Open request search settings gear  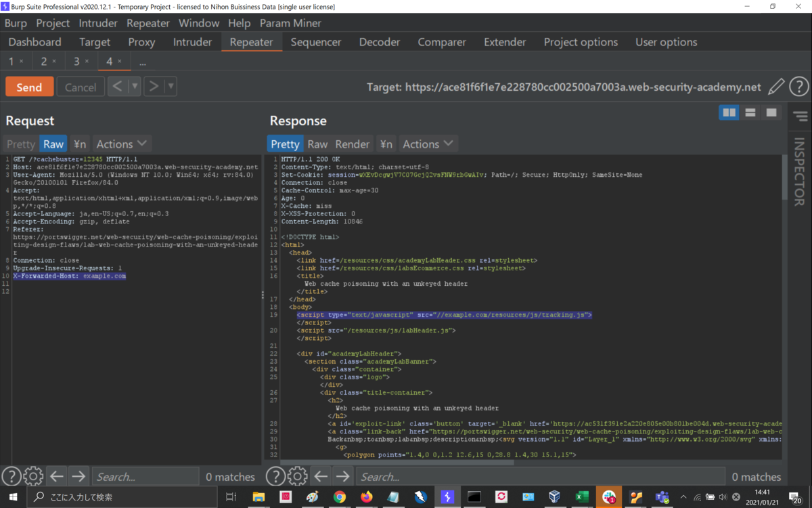33,477
